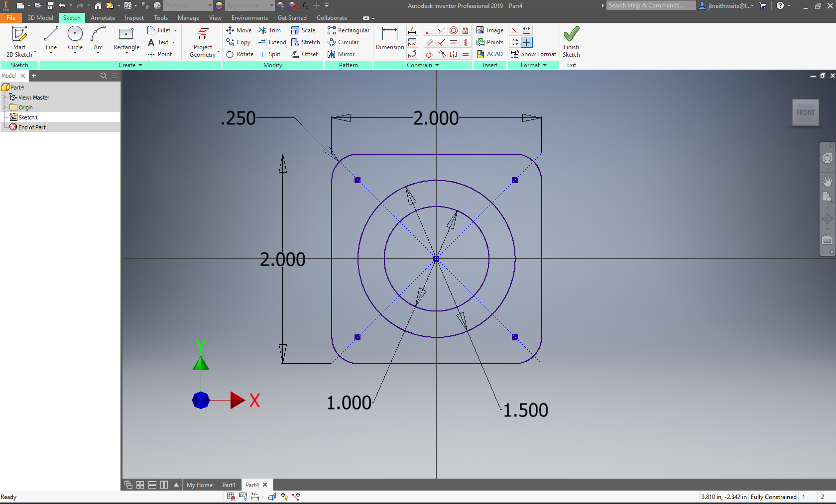
Task: Expand the Origin folder node
Action: [4, 107]
